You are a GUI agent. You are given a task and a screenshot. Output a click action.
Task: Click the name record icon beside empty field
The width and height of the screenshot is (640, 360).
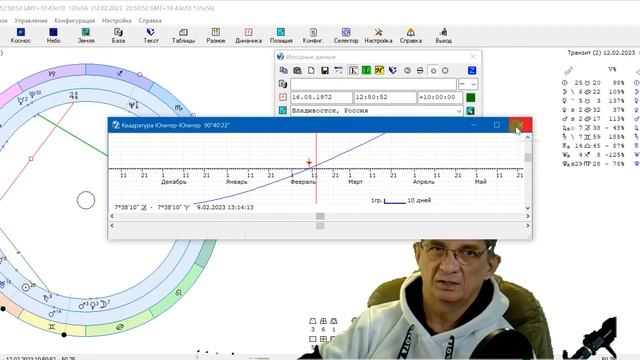coord(282,84)
